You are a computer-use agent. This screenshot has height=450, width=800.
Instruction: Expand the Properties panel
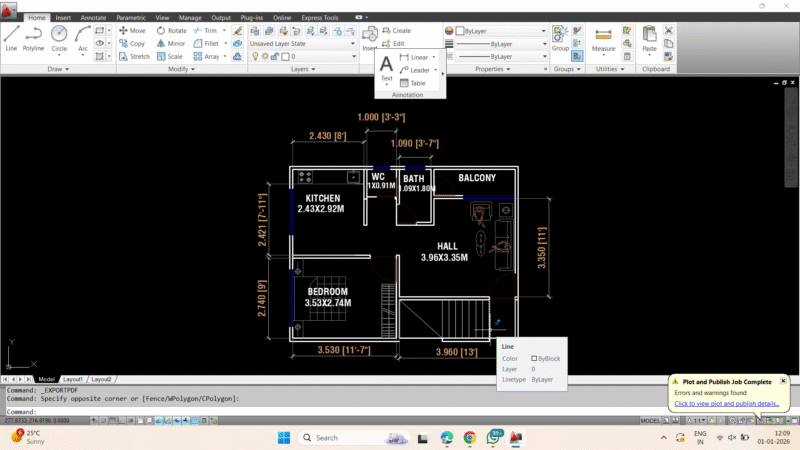493,69
